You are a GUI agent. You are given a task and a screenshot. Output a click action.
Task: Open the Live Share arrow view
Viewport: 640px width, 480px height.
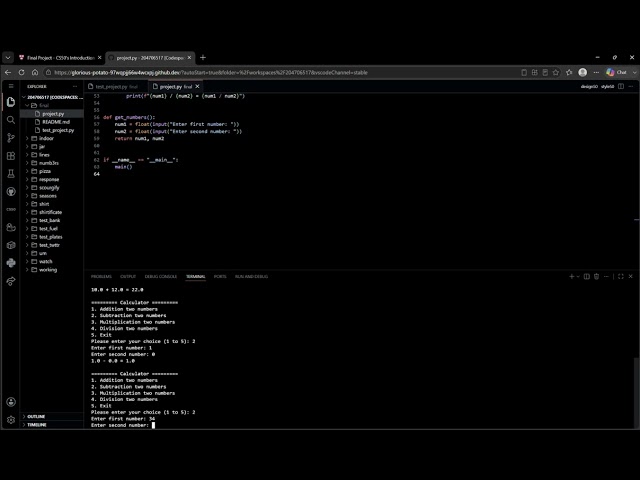[x=11, y=281]
